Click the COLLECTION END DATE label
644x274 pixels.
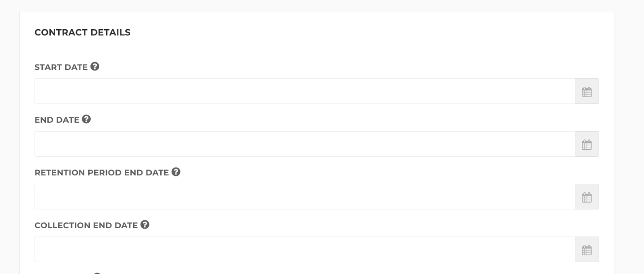click(86, 225)
